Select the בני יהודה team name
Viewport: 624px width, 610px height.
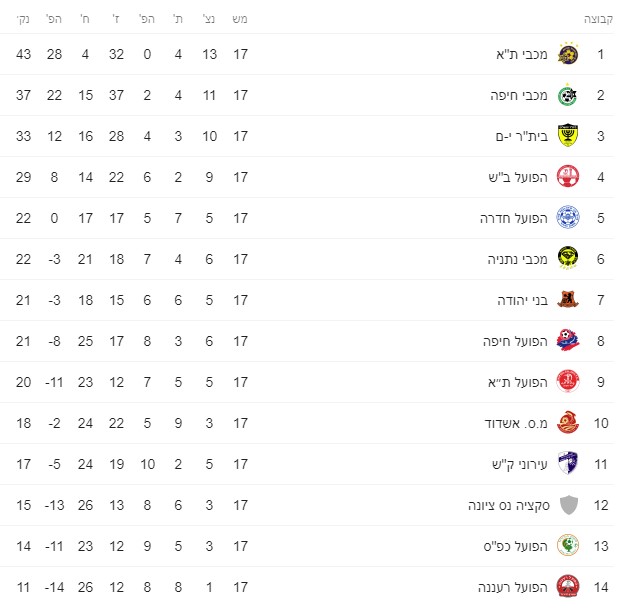tap(523, 300)
